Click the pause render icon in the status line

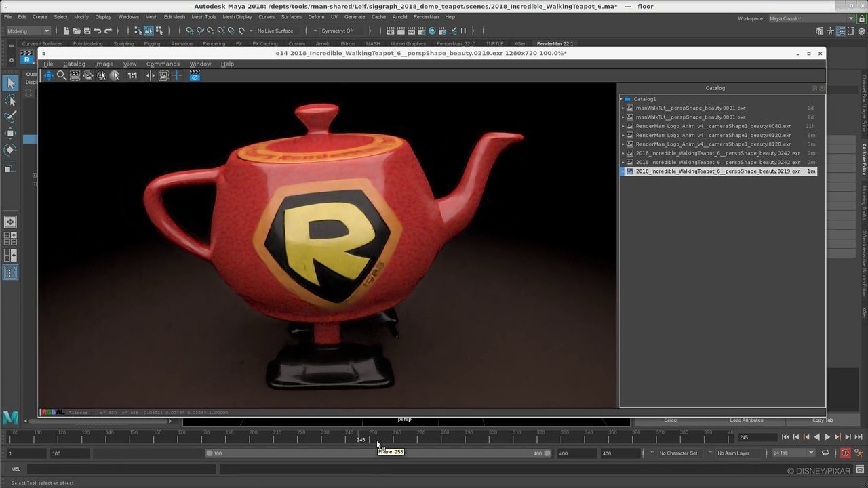[x=463, y=30]
